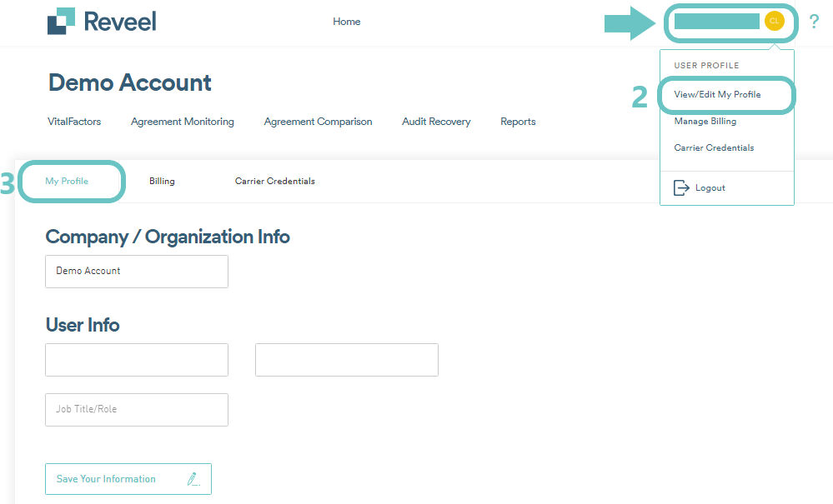Focus the Job Title/Role input field
Image resolution: width=833 pixels, height=504 pixels.
137,410
